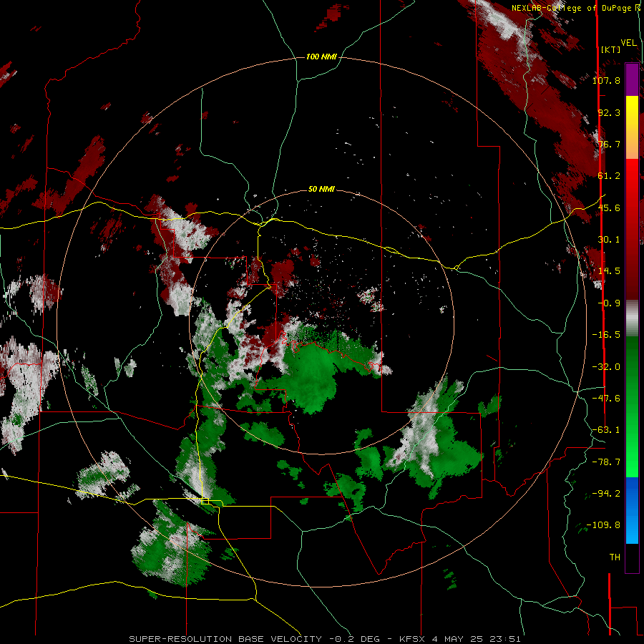Select the -16.5 value on velocity scale

(x=606, y=335)
